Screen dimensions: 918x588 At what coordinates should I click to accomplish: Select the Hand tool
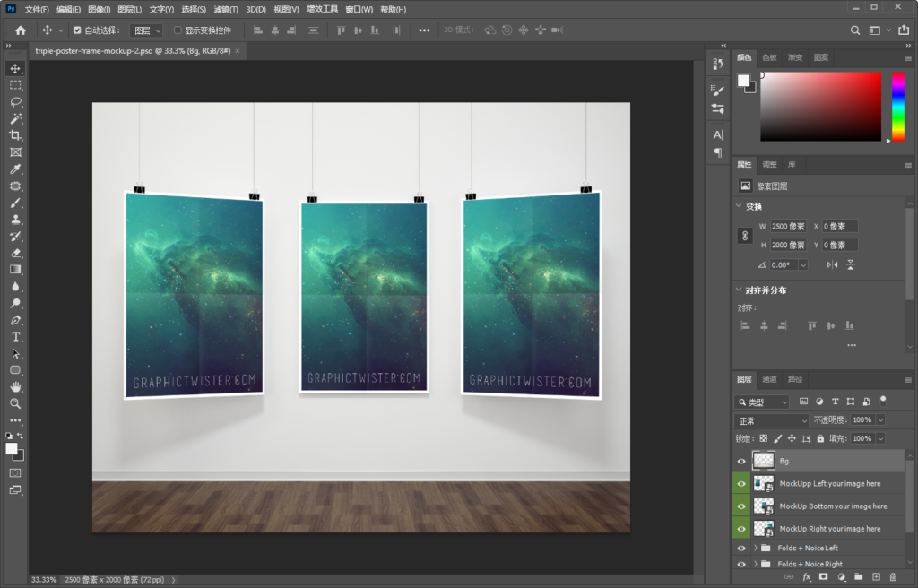pyautogui.click(x=15, y=387)
